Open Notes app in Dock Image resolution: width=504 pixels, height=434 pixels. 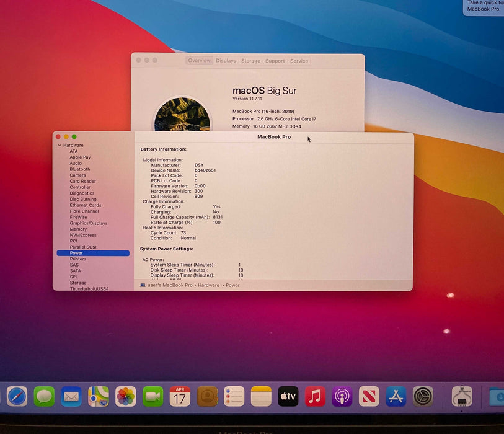261,396
